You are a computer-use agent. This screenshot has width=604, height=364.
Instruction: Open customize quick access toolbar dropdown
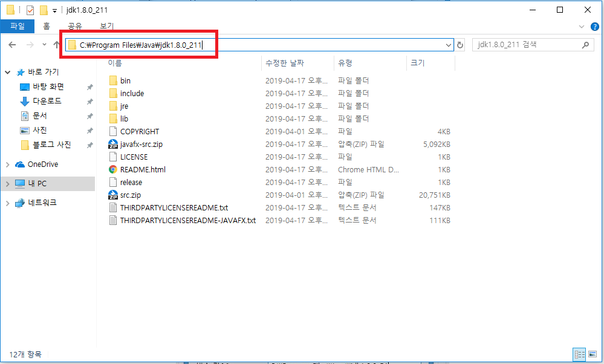(x=54, y=11)
